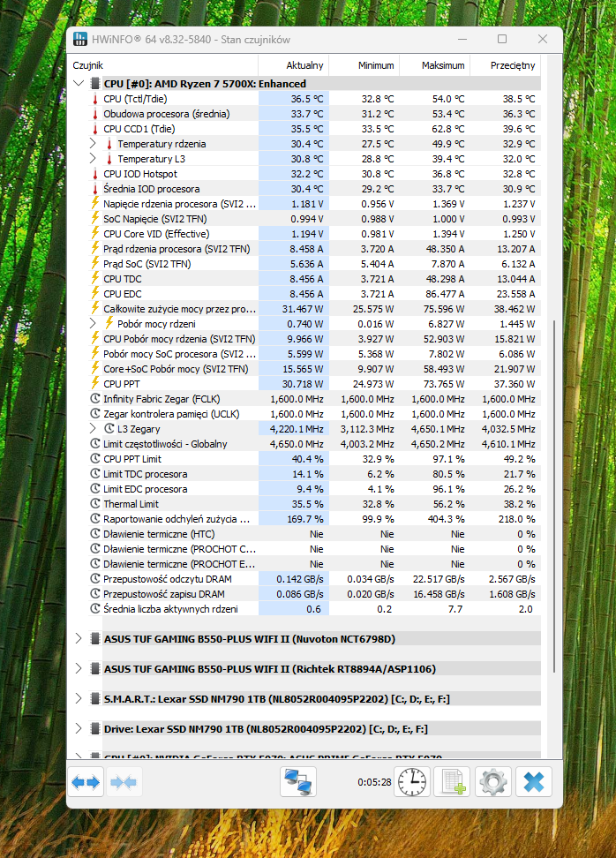616x858 pixels.
Task: Click lightning icon beside CPU EDC
Action: pyautogui.click(x=95, y=293)
